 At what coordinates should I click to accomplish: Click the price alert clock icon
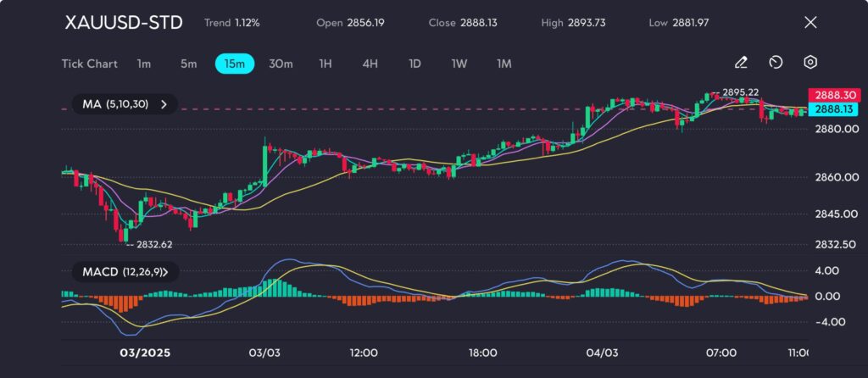pyautogui.click(x=775, y=63)
